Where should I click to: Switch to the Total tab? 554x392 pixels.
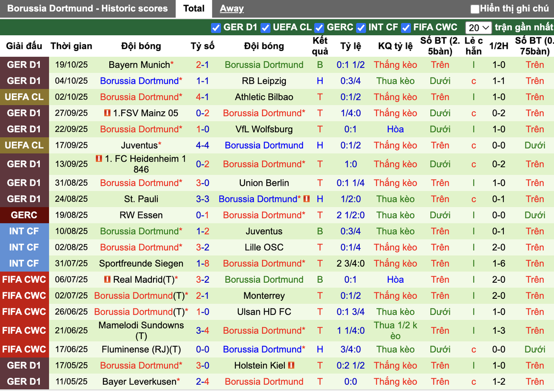[194, 8]
